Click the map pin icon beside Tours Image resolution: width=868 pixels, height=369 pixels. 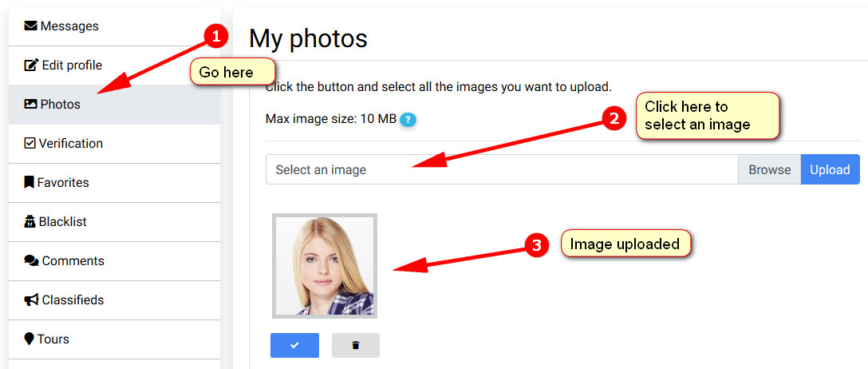[30, 339]
